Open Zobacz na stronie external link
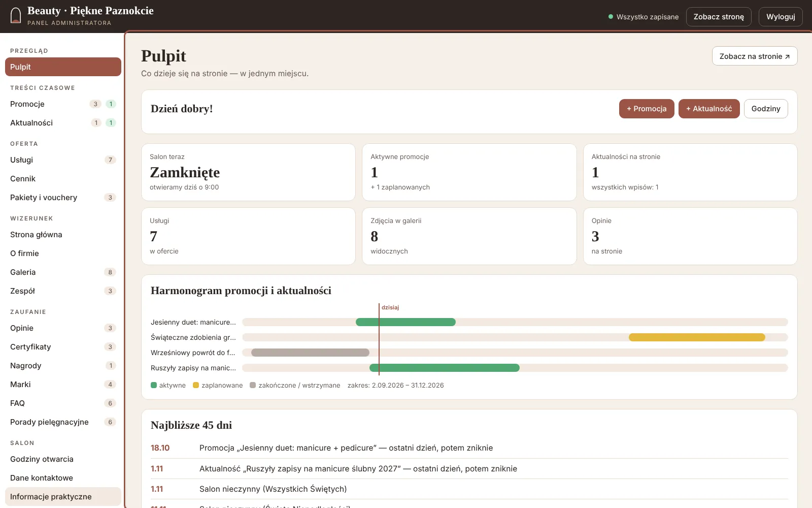The height and width of the screenshot is (508, 812). click(755, 56)
